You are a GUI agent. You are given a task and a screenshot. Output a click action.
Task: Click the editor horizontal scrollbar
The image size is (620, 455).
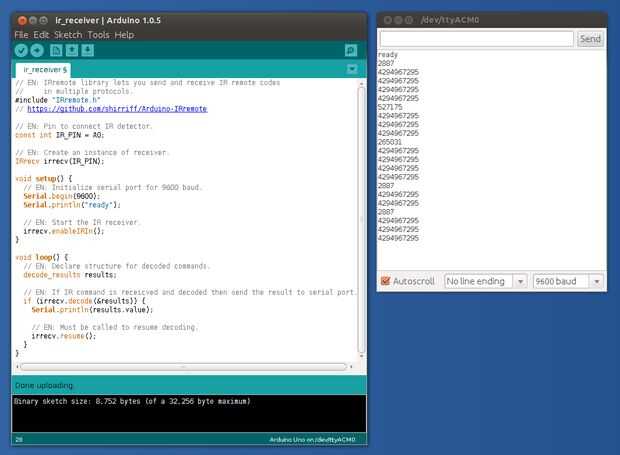pyautogui.click(x=183, y=367)
